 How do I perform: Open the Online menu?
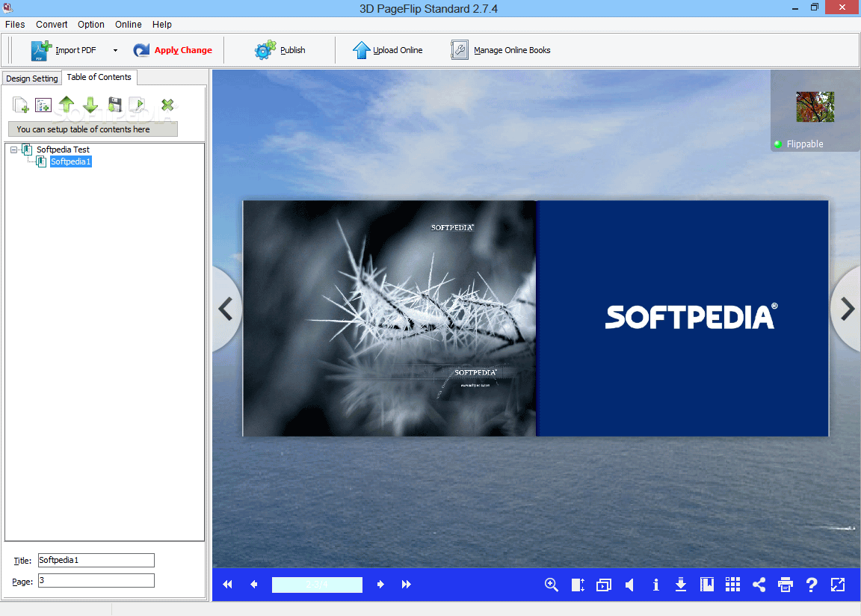click(128, 24)
